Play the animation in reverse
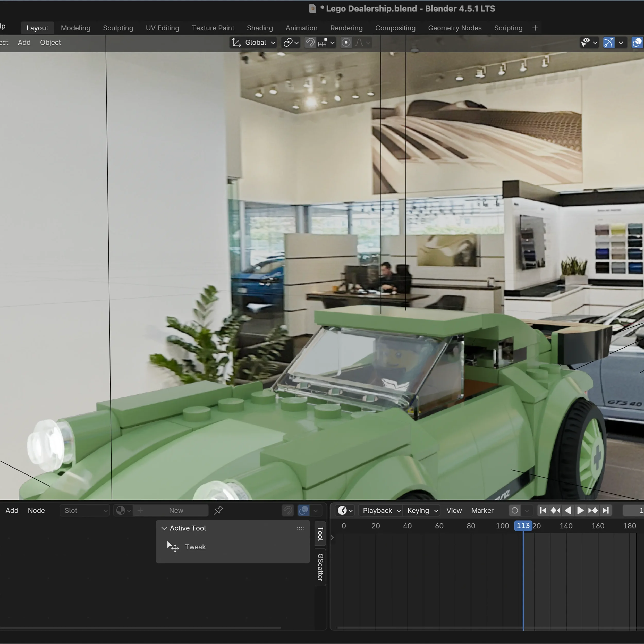Viewport: 644px width, 644px height. 568,510
